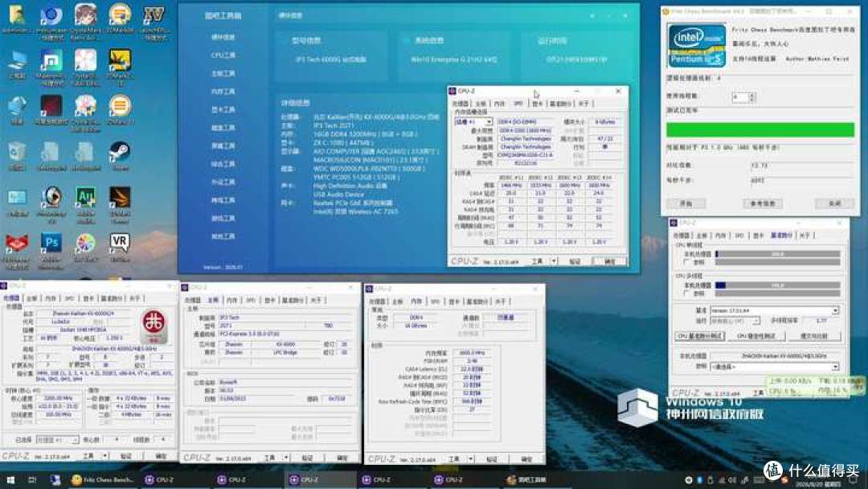Screen dimensions: 868x489
Task: Open the 工具 dropdown arrow in CPU-Z mainboard window
Action: coord(286,458)
